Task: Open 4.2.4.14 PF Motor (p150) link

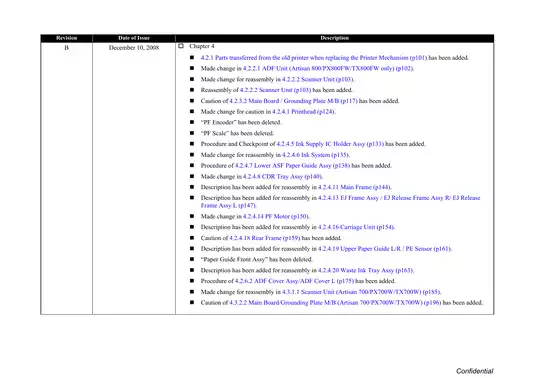Action: click(x=276, y=216)
